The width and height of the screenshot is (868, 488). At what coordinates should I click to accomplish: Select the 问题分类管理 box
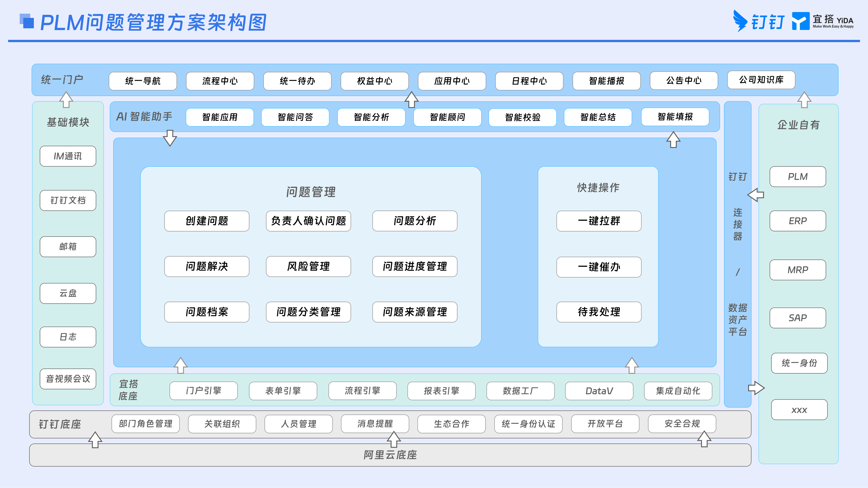[x=309, y=312]
